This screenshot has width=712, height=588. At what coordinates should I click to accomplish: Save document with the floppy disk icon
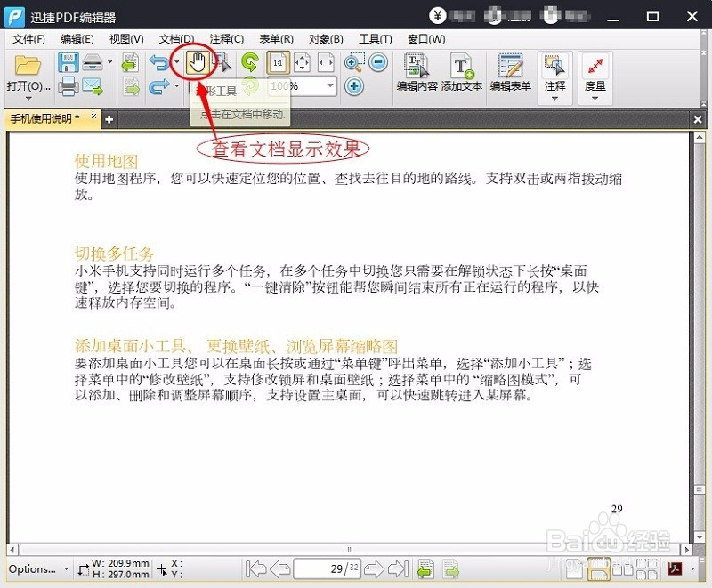coord(68,62)
